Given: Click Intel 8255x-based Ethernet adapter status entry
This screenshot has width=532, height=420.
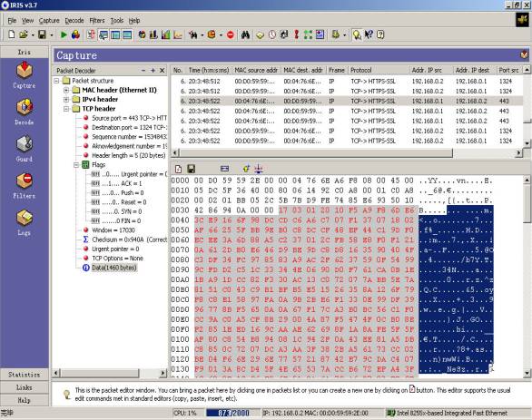Looking at the screenshot, I should pos(448,413).
